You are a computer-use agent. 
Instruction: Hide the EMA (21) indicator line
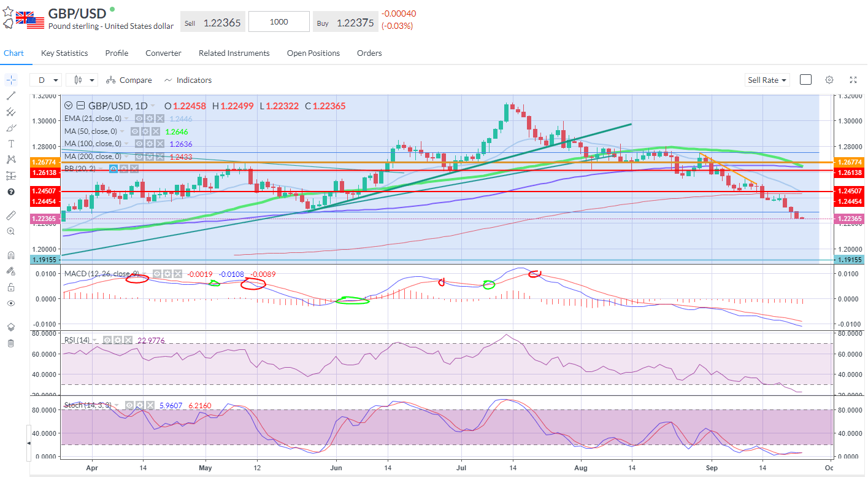click(x=139, y=118)
